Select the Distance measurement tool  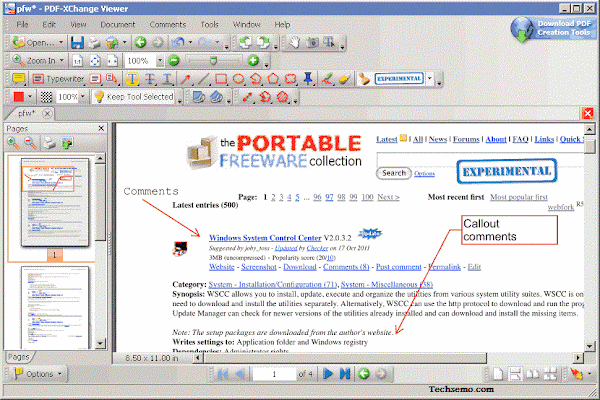click(247, 97)
